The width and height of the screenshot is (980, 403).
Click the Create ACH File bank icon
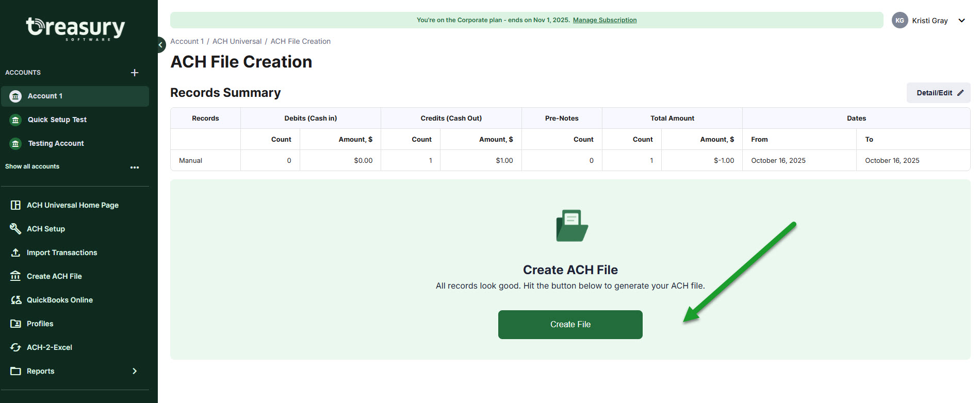tap(15, 276)
